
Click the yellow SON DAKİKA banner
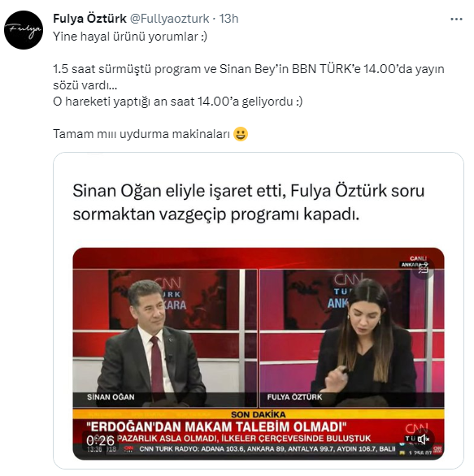pos(259,414)
